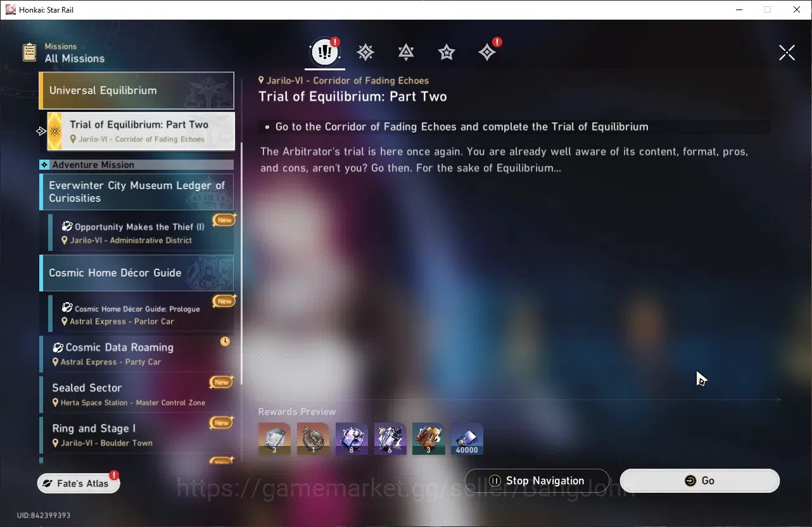Viewport: 812px width, 527px height.
Task: Click the clock icon on Cosmic Data Roaming
Action: (x=225, y=341)
